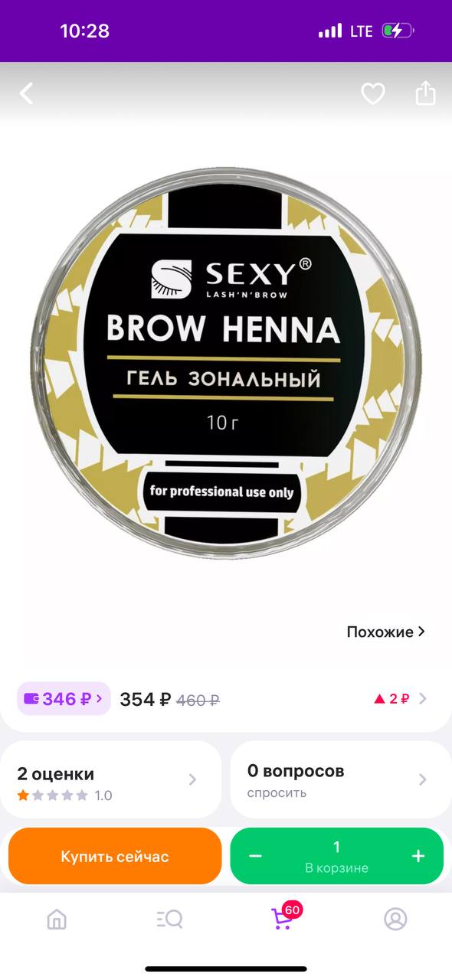Tap the В корзине quantity label
The image size is (452, 980).
coord(336,868)
